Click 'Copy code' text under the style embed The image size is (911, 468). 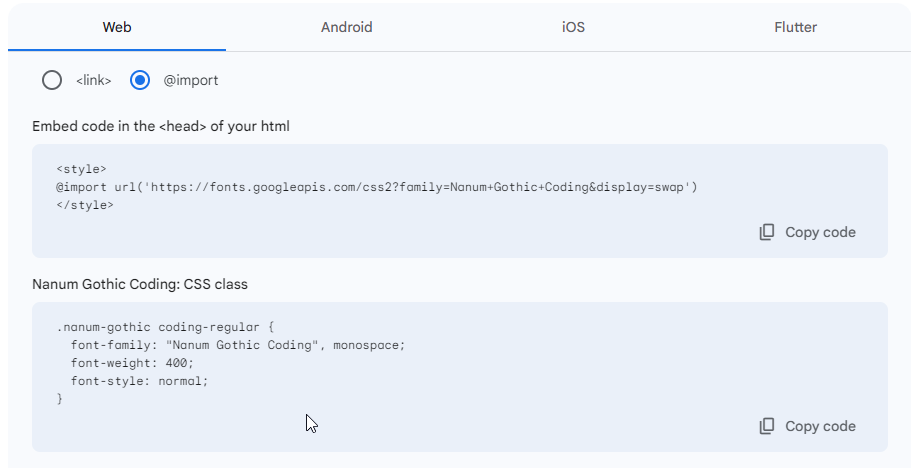point(820,232)
